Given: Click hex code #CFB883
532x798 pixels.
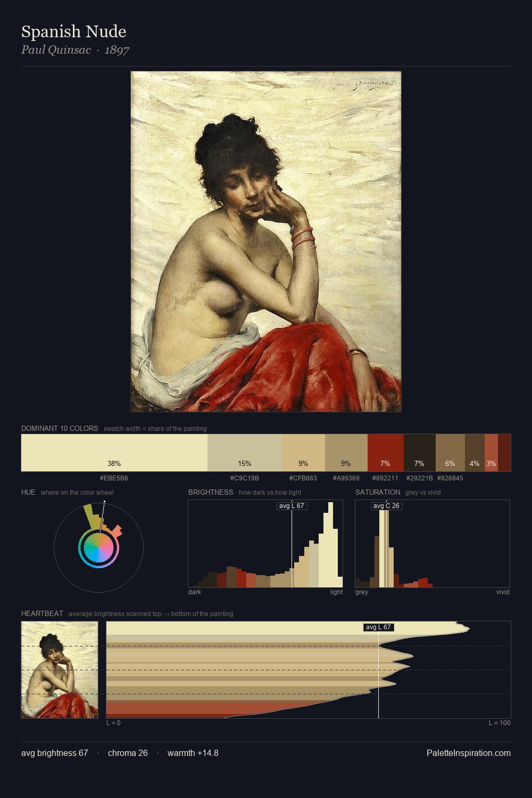Looking at the screenshot, I should pos(303,478).
